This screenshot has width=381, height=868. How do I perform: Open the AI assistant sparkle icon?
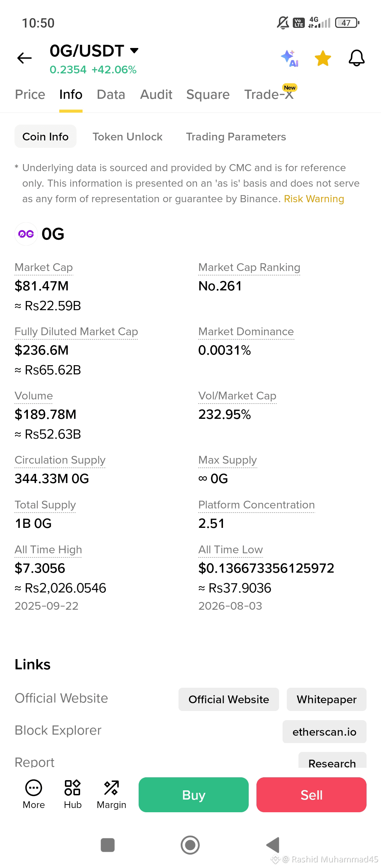coord(290,58)
